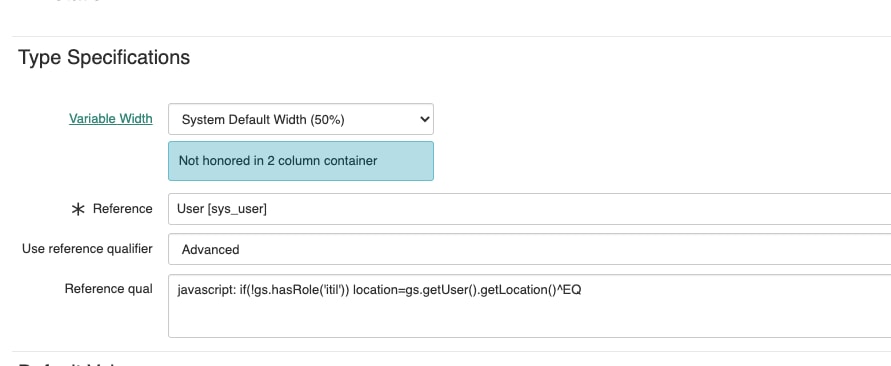Focus the Reference field showing User [sys_user]
Viewport: 891px width, 366px height.
pyautogui.click(x=530, y=209)
